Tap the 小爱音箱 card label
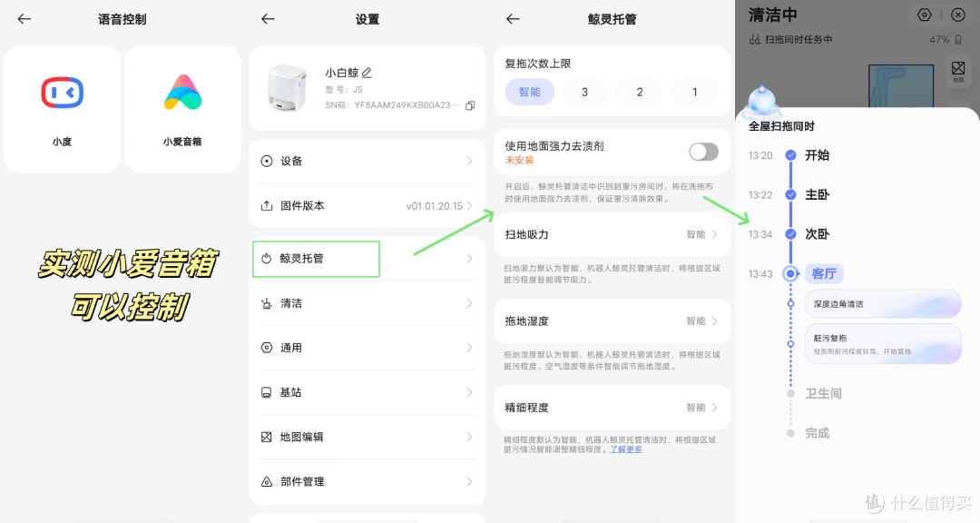 [x=182, y=142]
